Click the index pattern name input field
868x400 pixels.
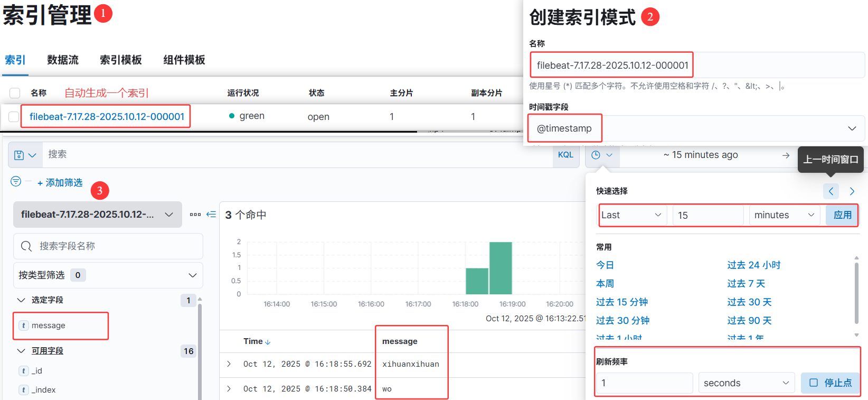click(697, 65)
